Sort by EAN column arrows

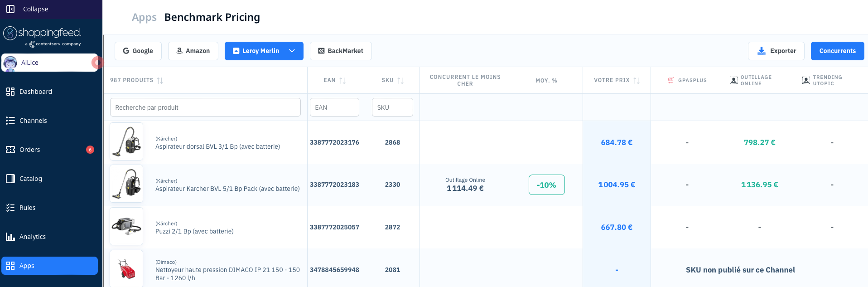(x=342, y=80)
